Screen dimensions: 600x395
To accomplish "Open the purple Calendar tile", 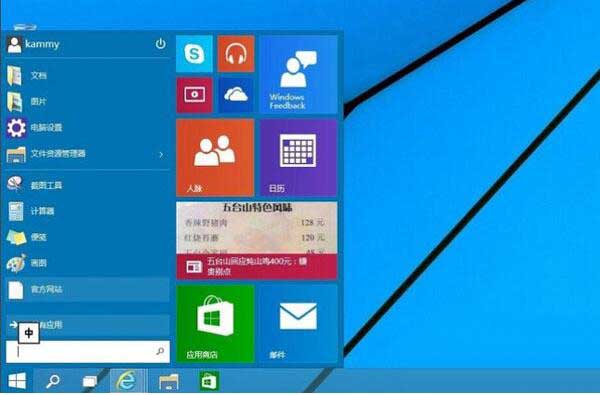I will pyautogui.click(x=298, y=158).
